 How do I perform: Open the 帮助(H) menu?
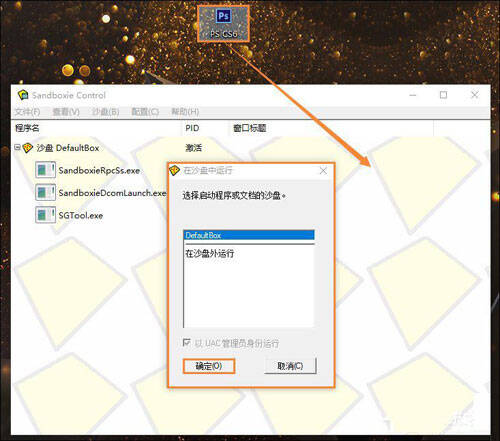click(185, 112)
